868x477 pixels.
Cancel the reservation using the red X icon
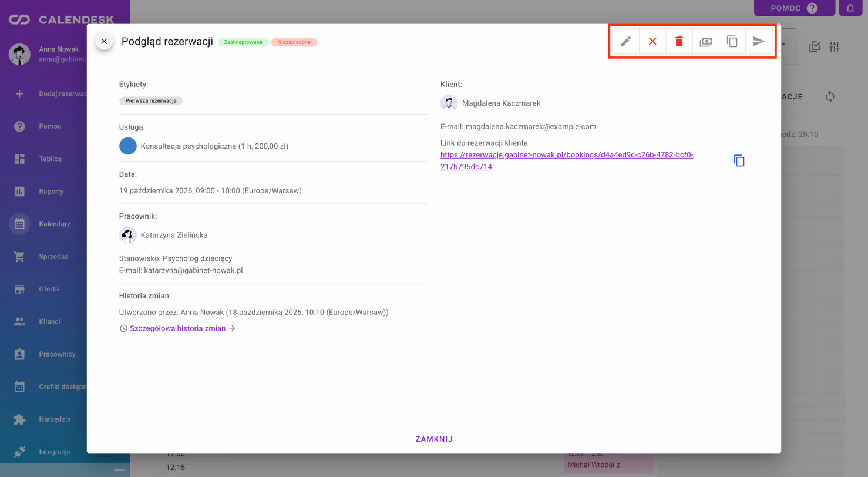652,42
